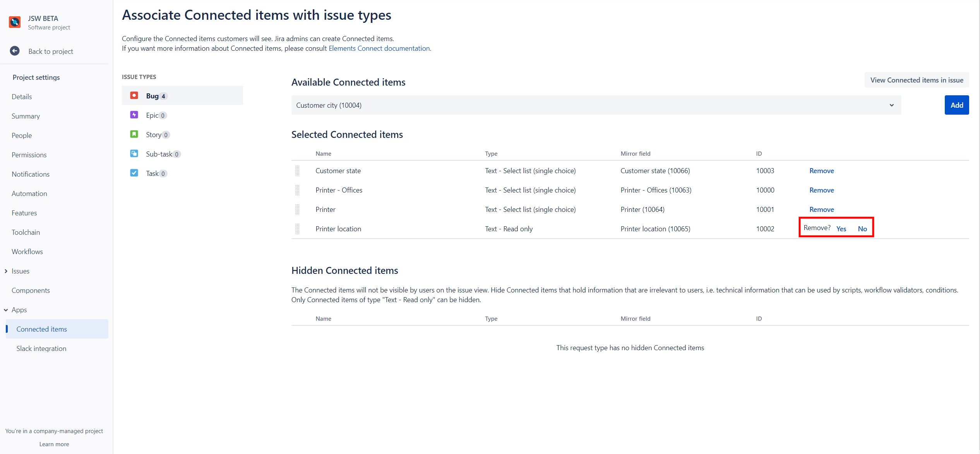Confirm removal by clicking Yes
Viewport: 980px width, 454px height.
841,229
